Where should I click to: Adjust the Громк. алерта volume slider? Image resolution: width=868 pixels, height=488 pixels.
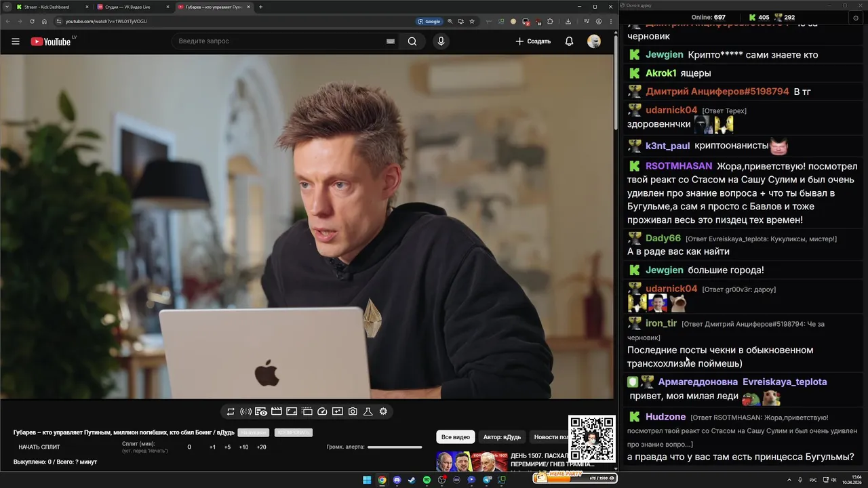(x=395, y=447)
